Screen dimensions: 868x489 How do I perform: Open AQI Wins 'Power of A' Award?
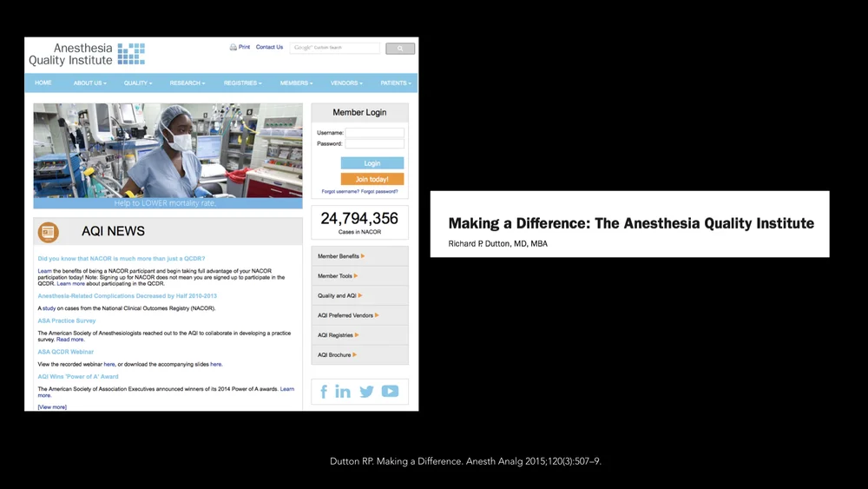pos(78,377)
